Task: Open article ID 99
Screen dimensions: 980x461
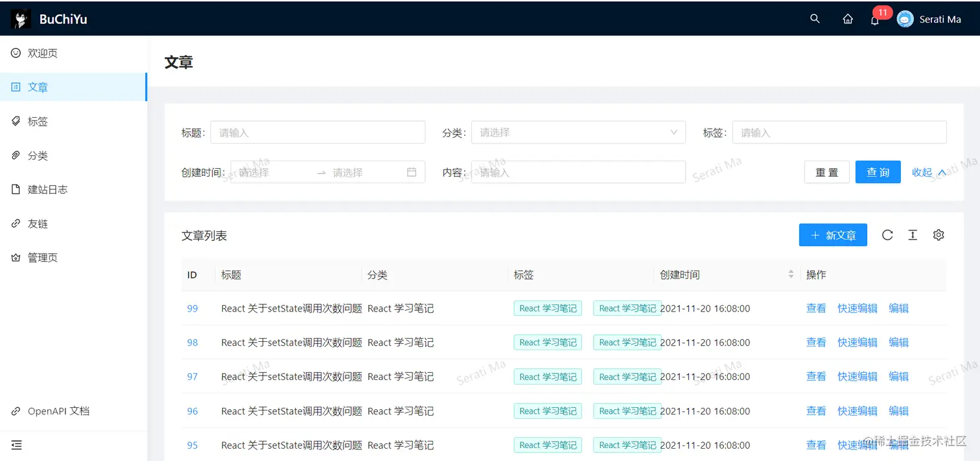Action: tap(192, 308)
